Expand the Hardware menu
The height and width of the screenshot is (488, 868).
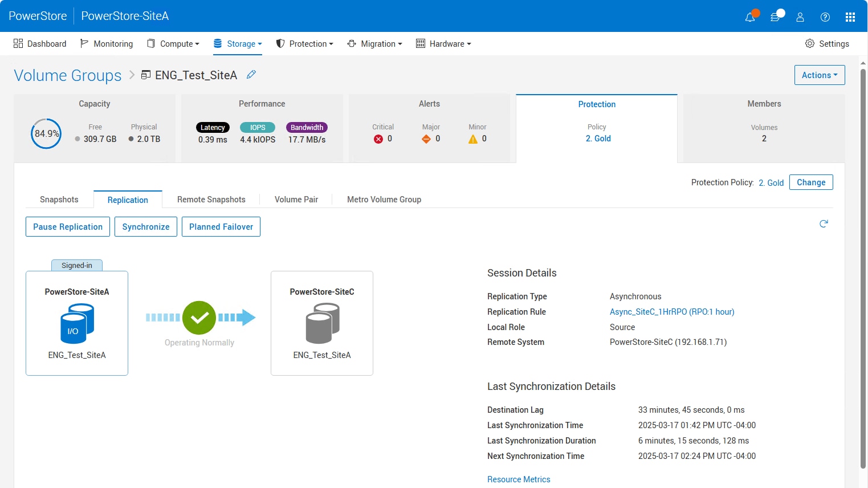443,44
